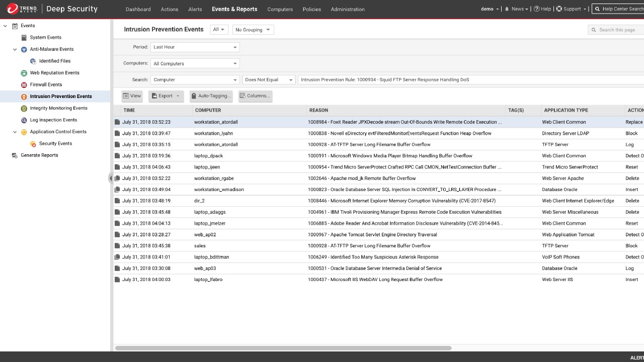644x362 pixels.
Task: Open the No Grouping dropdown
Action: point(253,30)
